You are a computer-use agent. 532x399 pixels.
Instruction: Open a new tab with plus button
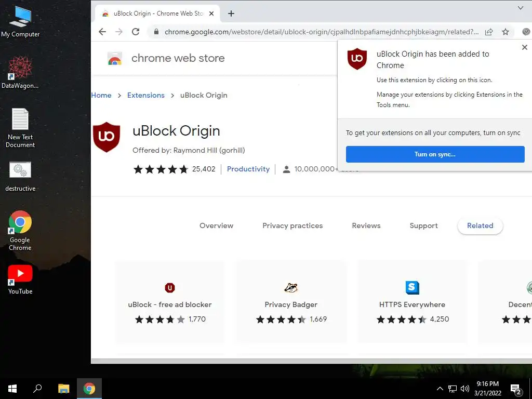[x=231, y=14]
